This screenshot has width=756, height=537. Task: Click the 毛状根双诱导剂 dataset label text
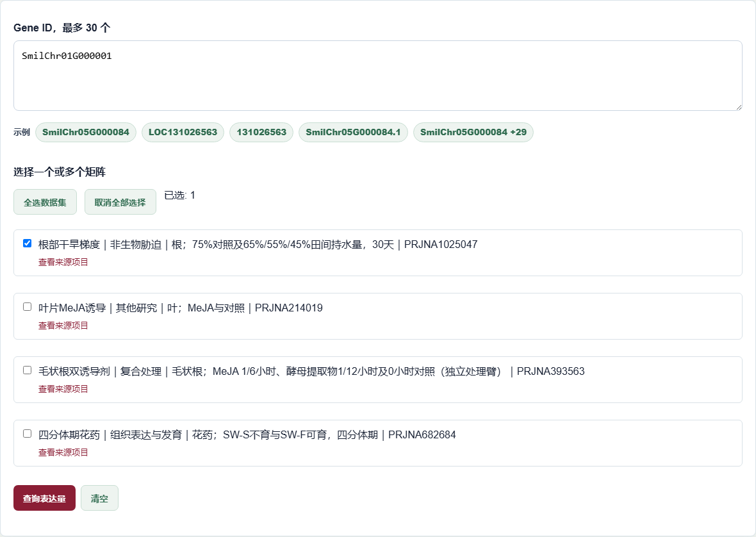(311, 372)
